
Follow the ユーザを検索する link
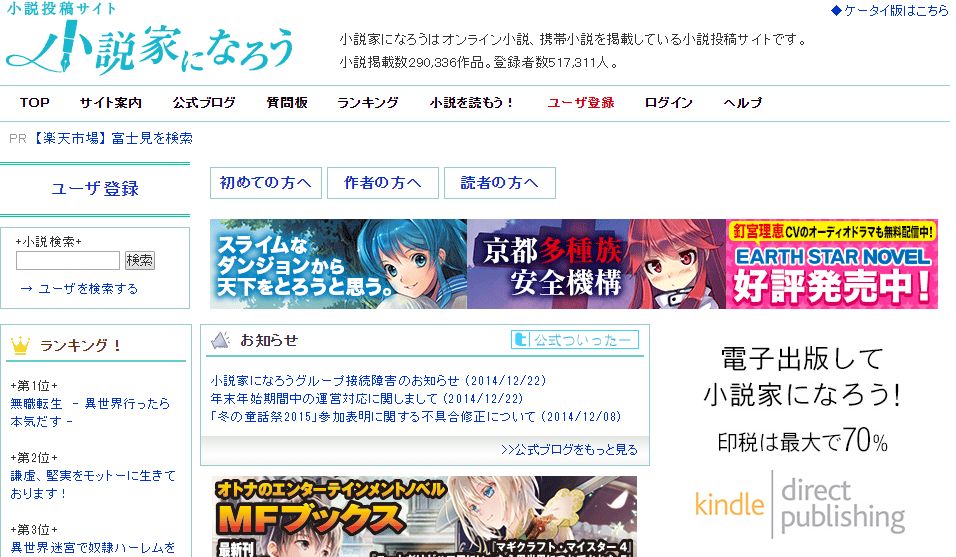coord(80,289)
